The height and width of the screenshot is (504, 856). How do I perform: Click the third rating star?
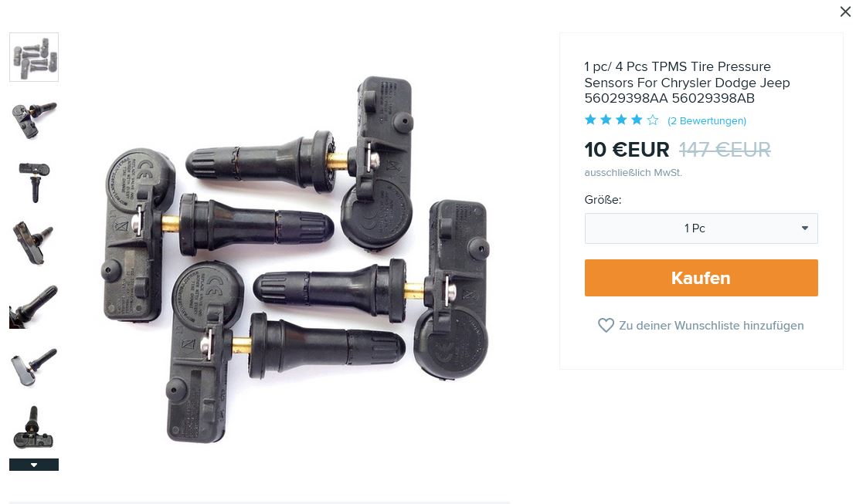pos(621,120)
